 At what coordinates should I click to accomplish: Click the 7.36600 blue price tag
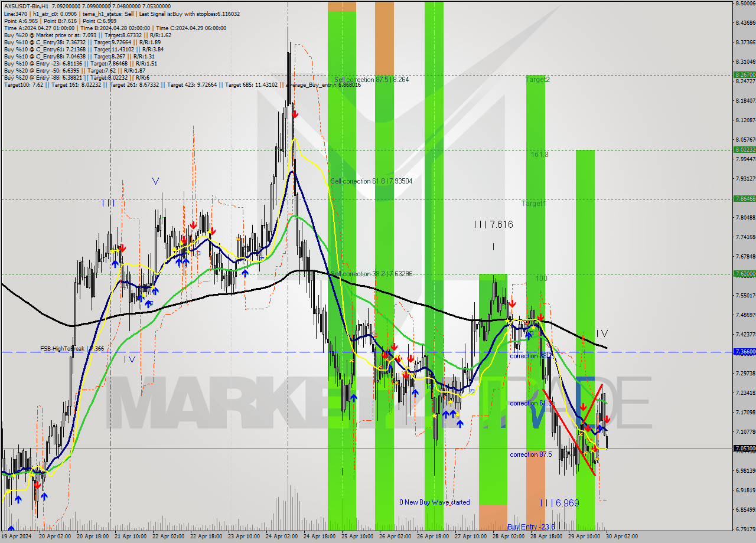pos(744,352)
